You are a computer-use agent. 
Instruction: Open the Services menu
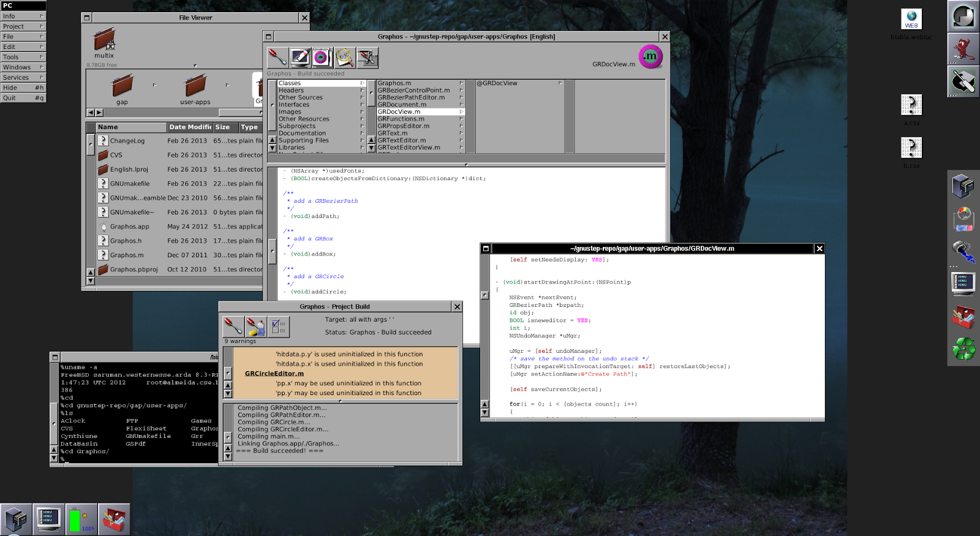pyautogui.click(x=23, y=77)
